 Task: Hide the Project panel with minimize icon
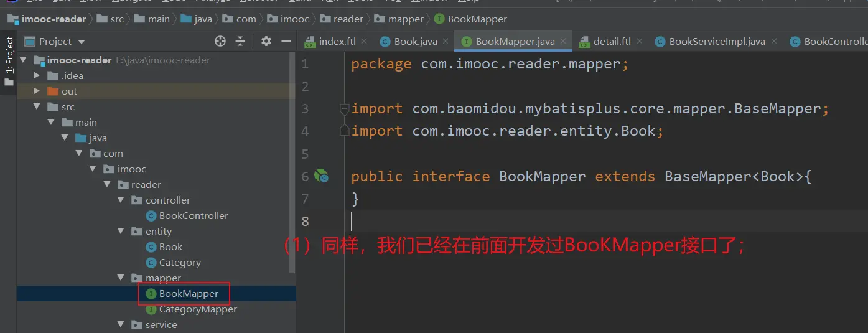[x=286, y=42]
